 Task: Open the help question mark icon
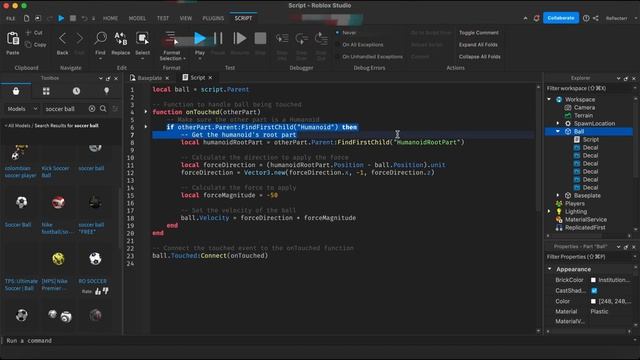[586, 18]
